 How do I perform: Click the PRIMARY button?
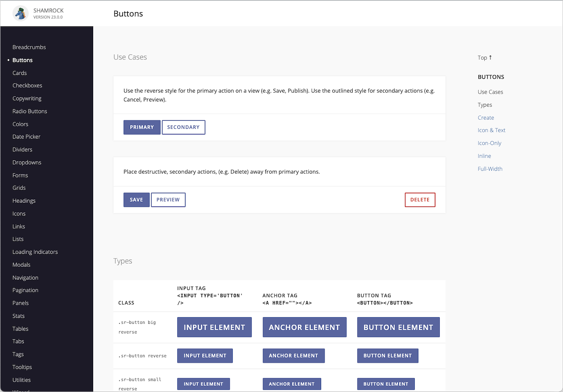[x=142, y=127]
